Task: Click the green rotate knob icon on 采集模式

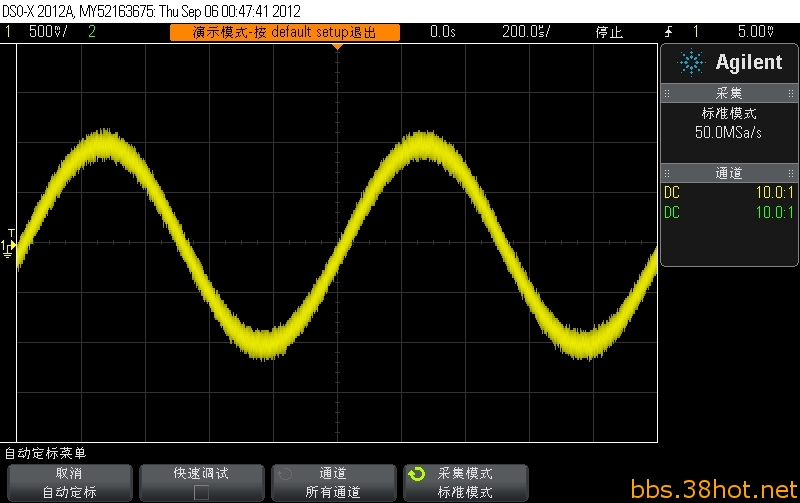Action: (x=416, y=474)
